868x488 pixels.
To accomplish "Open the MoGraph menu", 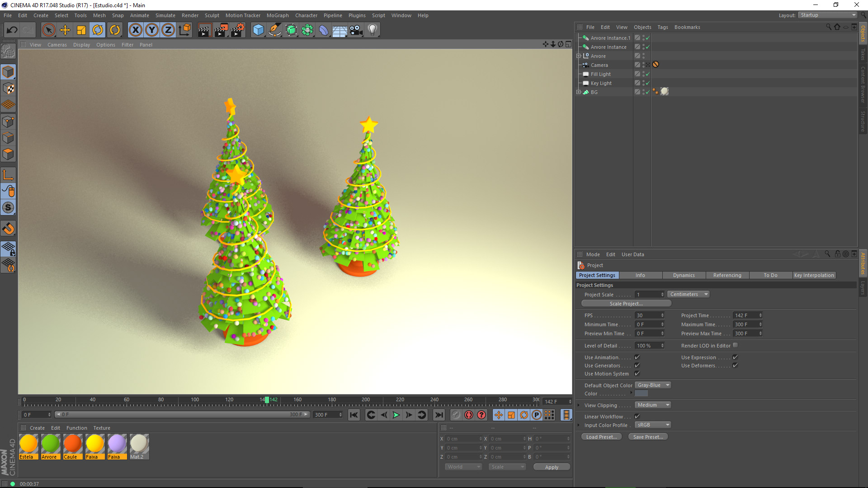I will pos(277,15).
